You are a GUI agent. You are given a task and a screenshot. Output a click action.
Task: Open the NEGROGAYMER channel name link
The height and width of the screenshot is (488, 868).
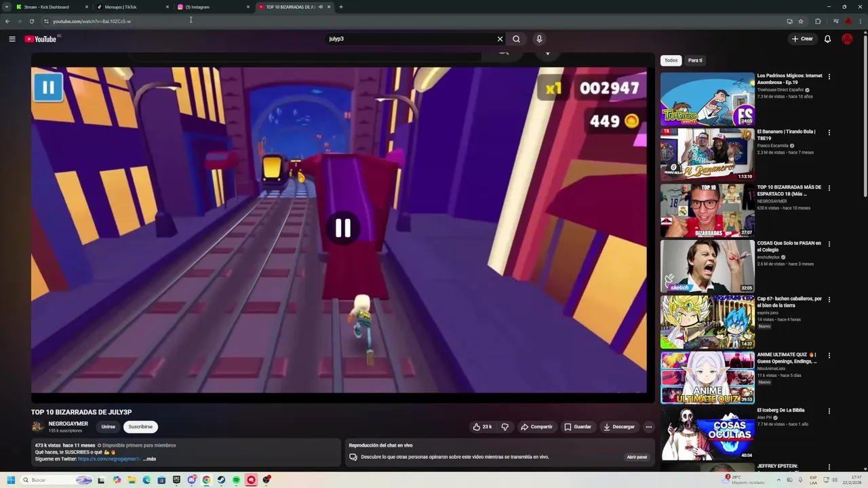[68, 424]
